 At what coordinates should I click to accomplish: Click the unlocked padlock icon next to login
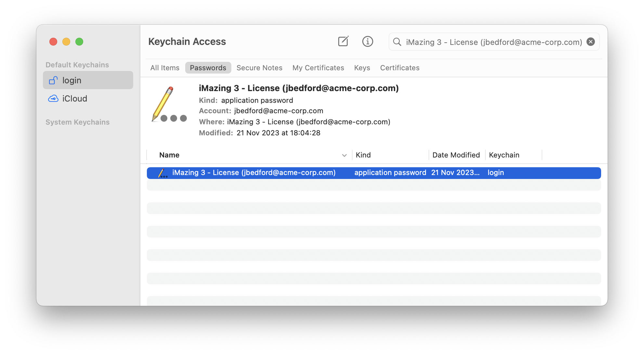(53, 80)
